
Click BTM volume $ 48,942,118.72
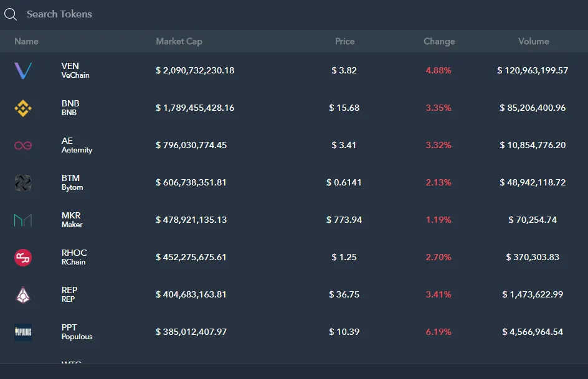[533, 182]
